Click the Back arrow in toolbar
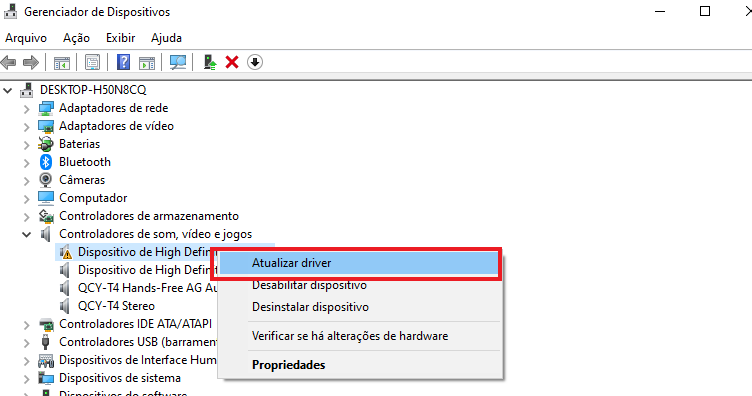 tap(9, 62)
